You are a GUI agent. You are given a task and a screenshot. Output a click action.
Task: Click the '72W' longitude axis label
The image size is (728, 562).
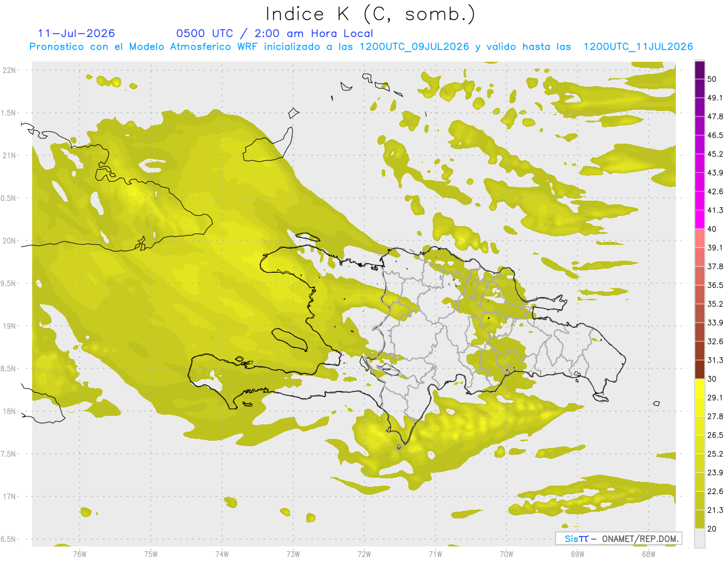[x=364, y=554]
